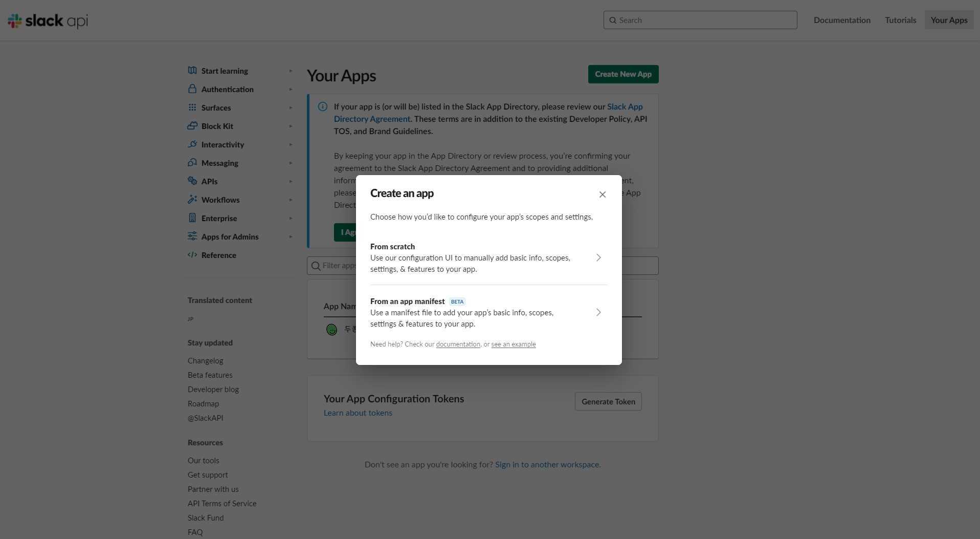
Task: Click the partially hidden I Agree button
Action: [345, 232]
